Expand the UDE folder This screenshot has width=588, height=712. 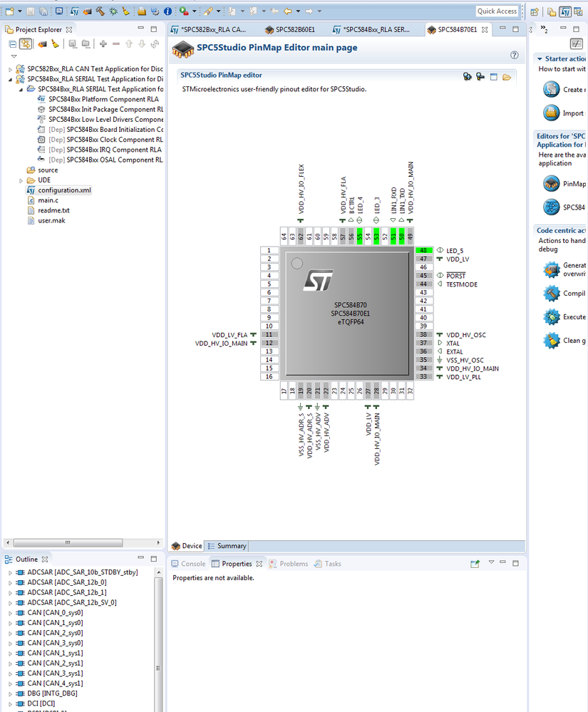21,180
